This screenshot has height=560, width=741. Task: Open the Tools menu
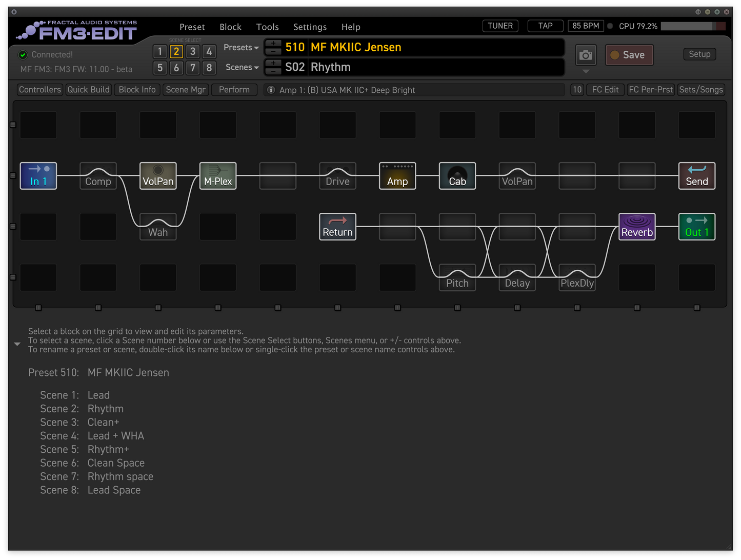coord(267,27)
